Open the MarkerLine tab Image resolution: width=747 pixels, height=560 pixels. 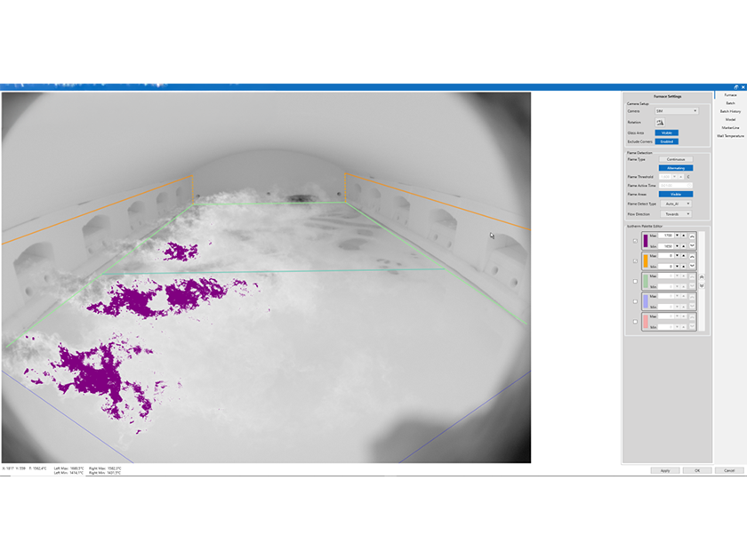[730, 128]
